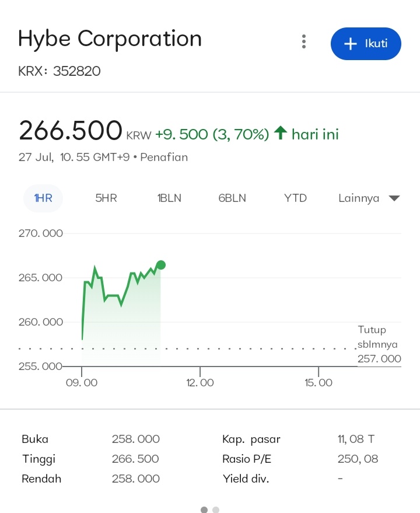Tap the green current price dot on chart
Image resolution: width=420 pixels, height=513 pixels.
coord(161,265)
